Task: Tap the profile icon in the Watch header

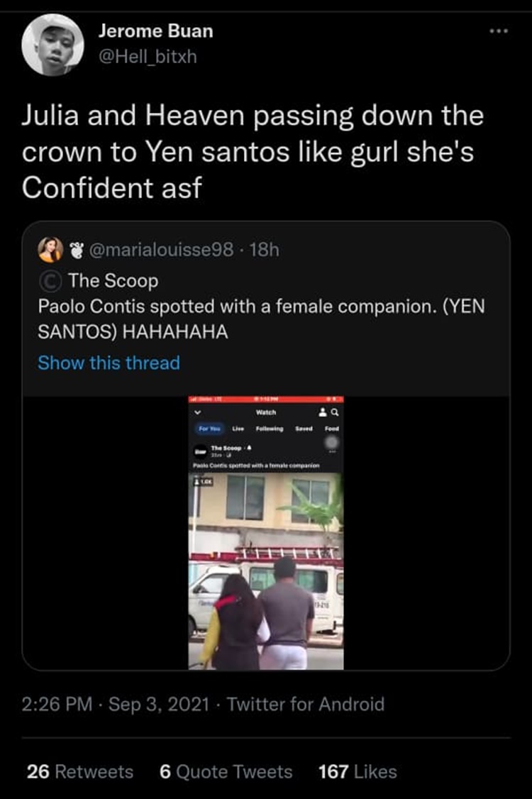Action: tap(323, 412)
